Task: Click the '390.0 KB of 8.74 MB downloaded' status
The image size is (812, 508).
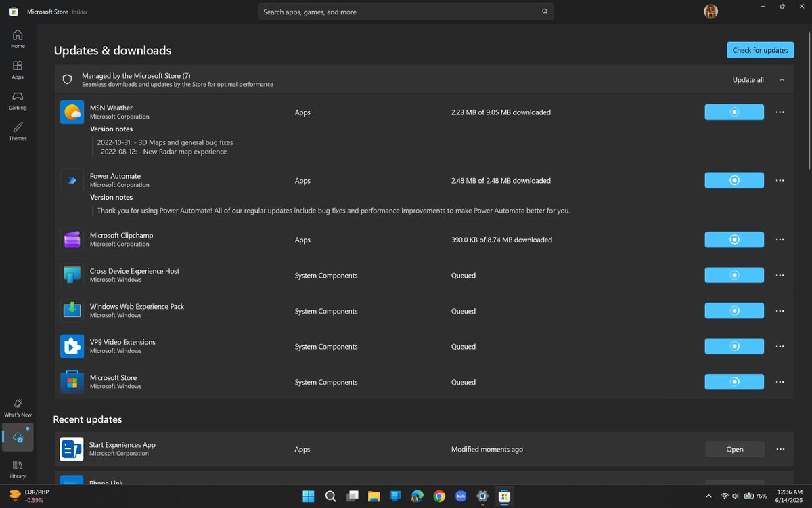Action: 501,240
